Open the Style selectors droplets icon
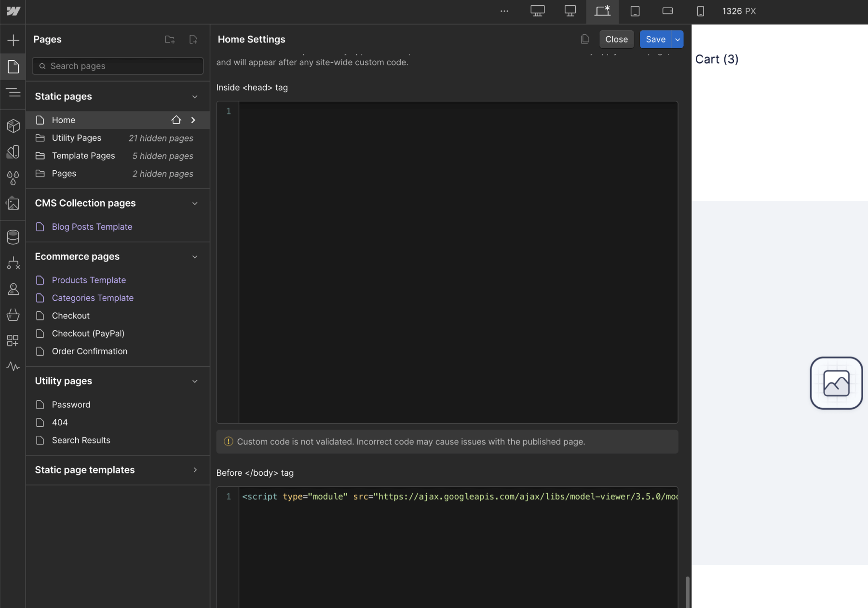This screenshot has height=608, width=868. pyautogui.click(x=13, y=178)
